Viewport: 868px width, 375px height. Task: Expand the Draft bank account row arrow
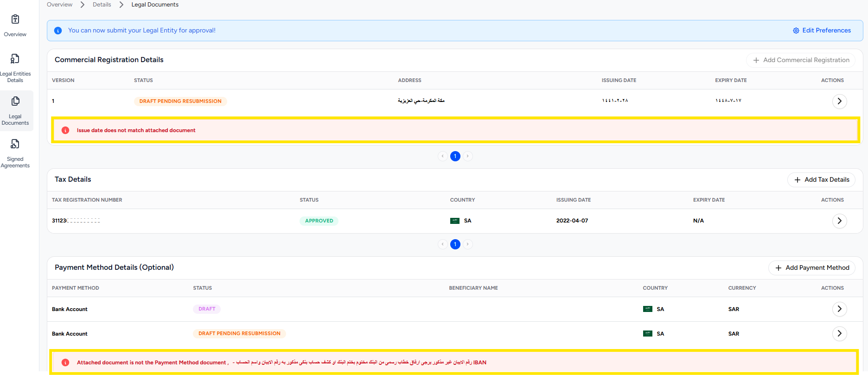(x=839, y=309)
